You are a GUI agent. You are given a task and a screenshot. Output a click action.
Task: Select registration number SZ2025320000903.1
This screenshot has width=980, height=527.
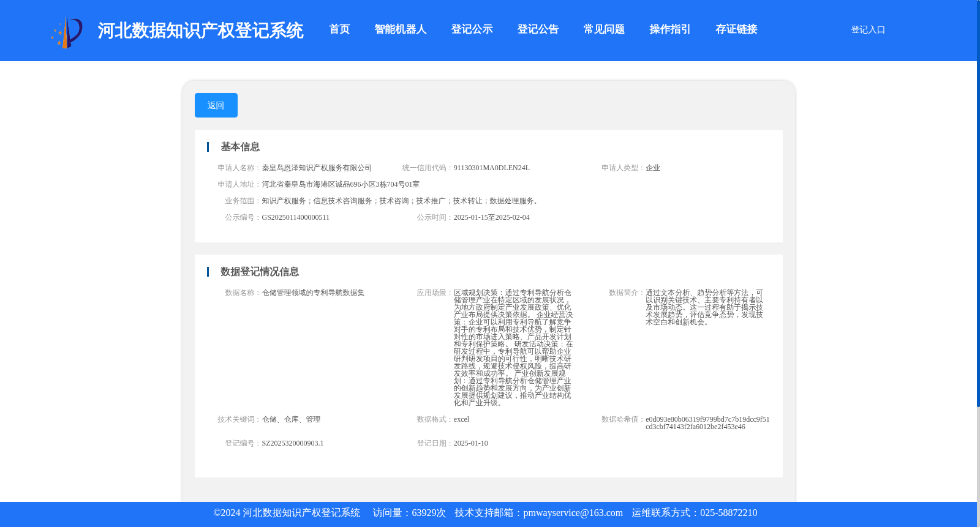[293, 443]
